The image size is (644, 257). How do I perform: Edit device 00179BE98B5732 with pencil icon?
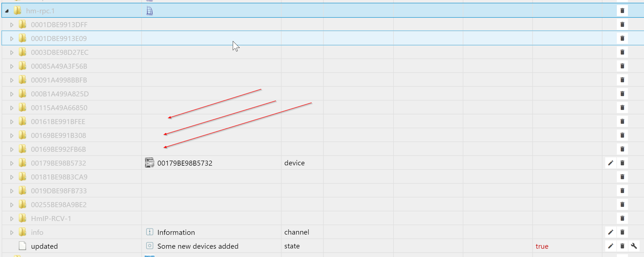pyautogui.click(x=610, y=163)
